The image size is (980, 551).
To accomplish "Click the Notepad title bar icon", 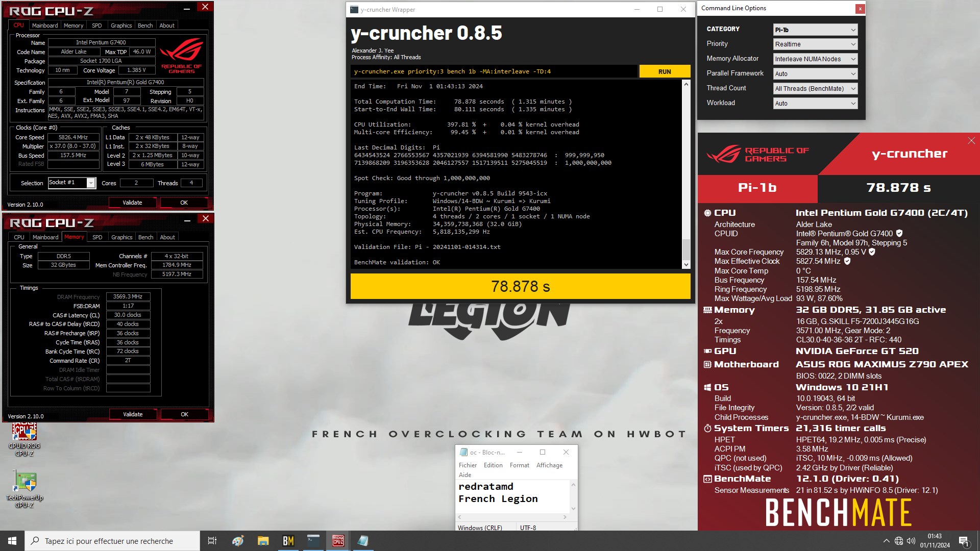I will 463,452.
